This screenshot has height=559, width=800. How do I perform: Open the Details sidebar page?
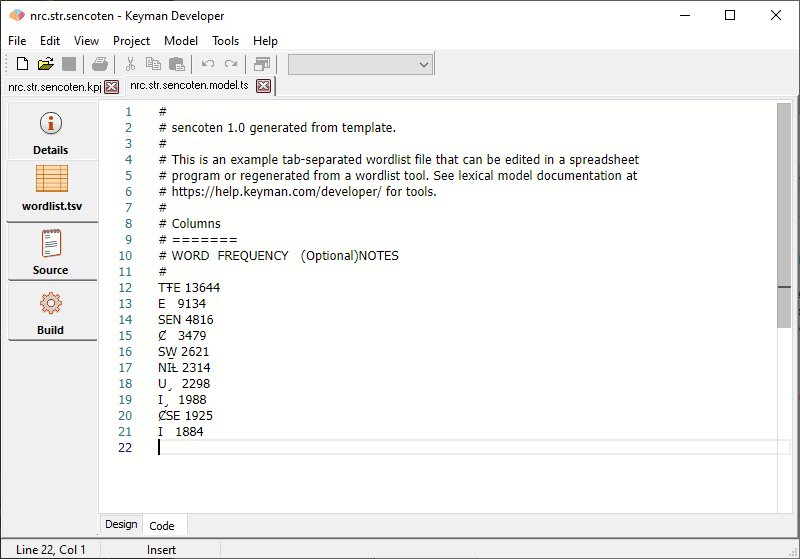(51, 133)
